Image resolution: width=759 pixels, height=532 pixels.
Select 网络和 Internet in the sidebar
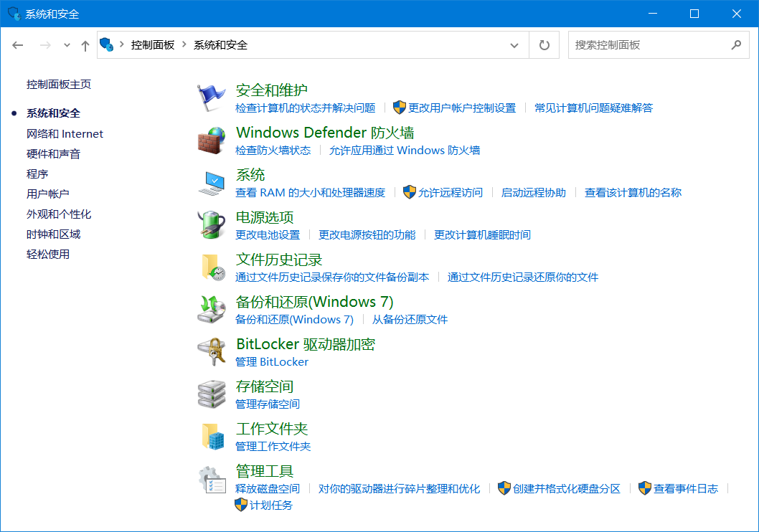click(65, 134)
